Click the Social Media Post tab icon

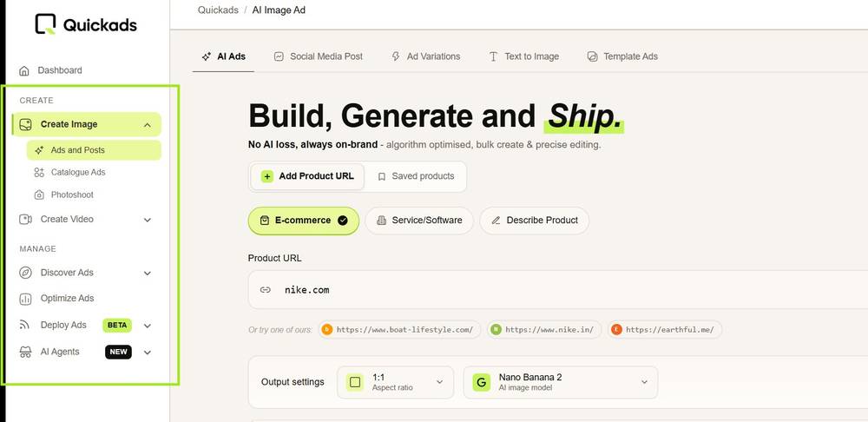[279, 56]
